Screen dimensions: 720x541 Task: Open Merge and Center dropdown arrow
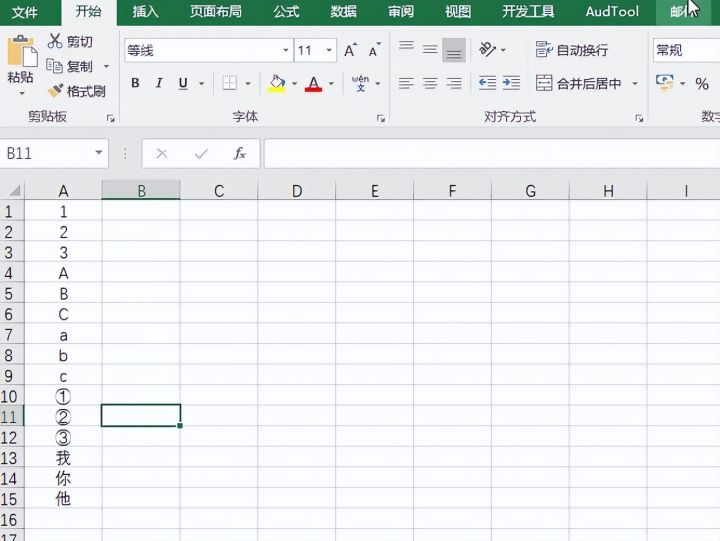(x=635, y=84)
